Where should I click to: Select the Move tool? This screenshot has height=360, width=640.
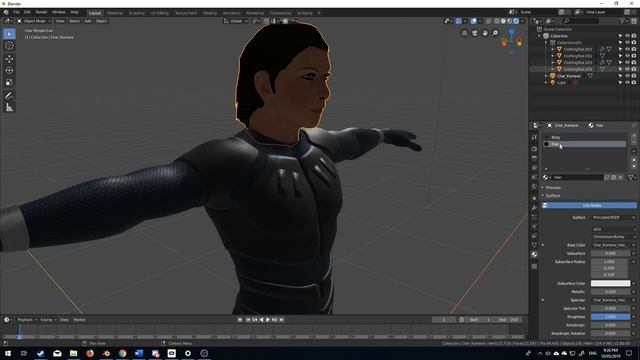point(9,58)
